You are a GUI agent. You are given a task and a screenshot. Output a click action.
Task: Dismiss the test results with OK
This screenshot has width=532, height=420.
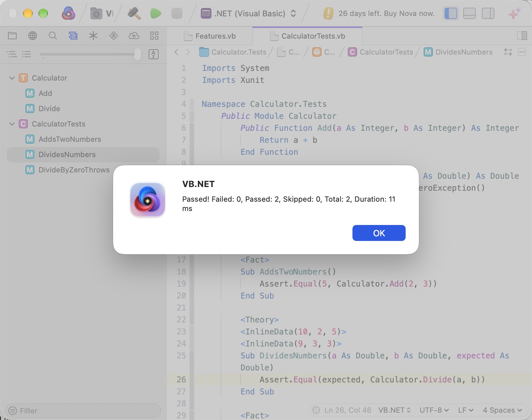tap(379, 233)
